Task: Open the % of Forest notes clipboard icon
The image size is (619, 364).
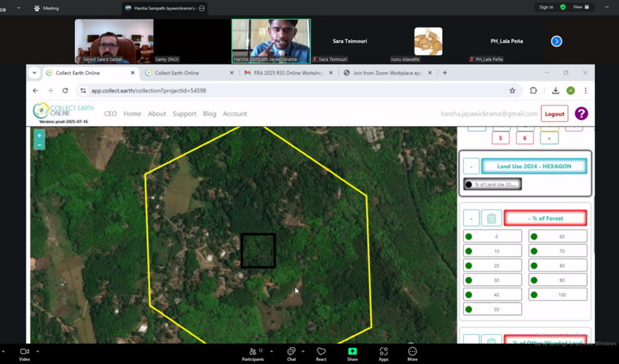Action: click(492, 218)
